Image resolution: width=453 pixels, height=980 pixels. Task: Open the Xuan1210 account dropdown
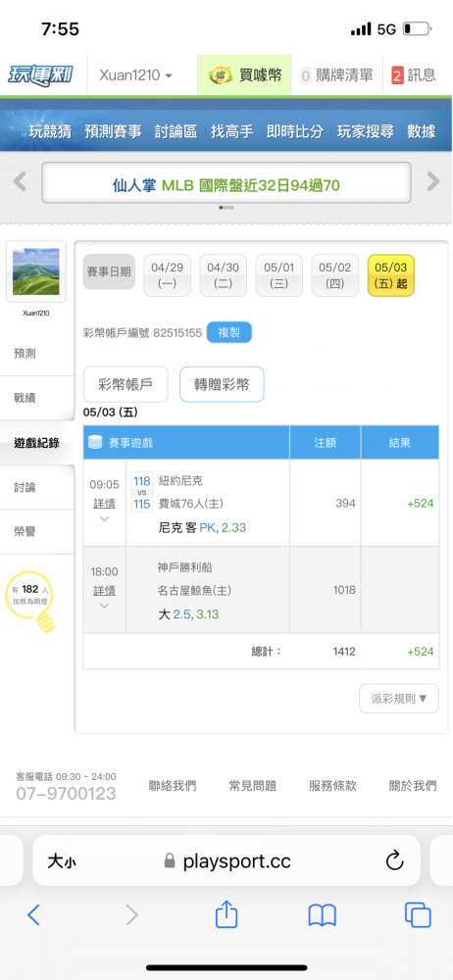tap(135, 75)
